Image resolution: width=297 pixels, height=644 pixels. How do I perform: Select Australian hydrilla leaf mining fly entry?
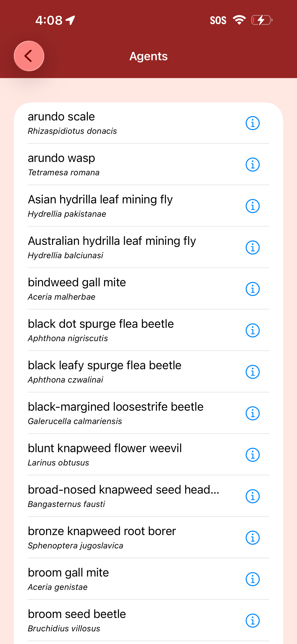[148, 247]
